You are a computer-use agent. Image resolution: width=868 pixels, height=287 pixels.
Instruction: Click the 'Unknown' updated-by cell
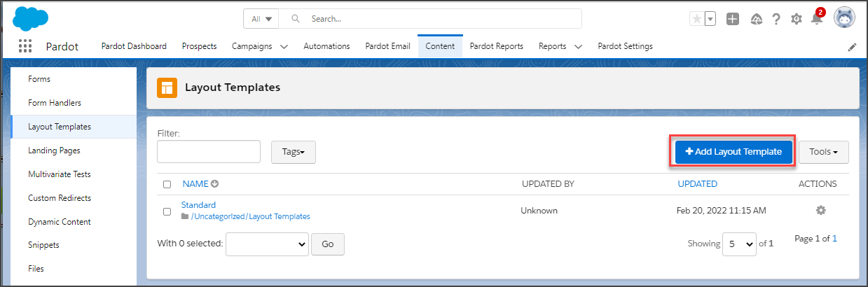tap(539, 211)
